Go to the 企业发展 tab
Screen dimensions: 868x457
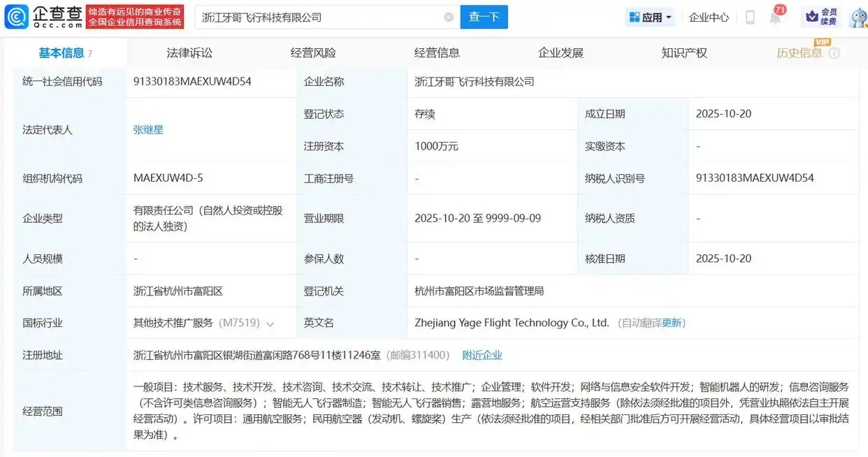(560, 53)
